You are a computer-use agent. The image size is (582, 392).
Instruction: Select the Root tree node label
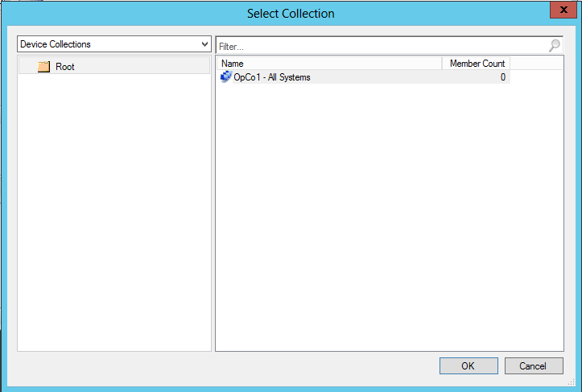[x=65, y=67]
